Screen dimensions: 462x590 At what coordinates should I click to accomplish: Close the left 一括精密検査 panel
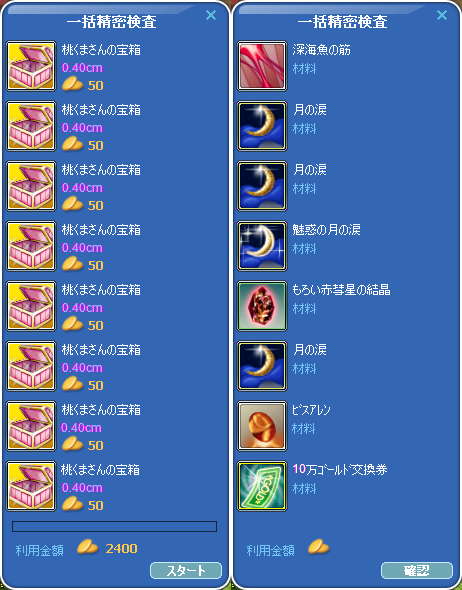tap(211, 15)
